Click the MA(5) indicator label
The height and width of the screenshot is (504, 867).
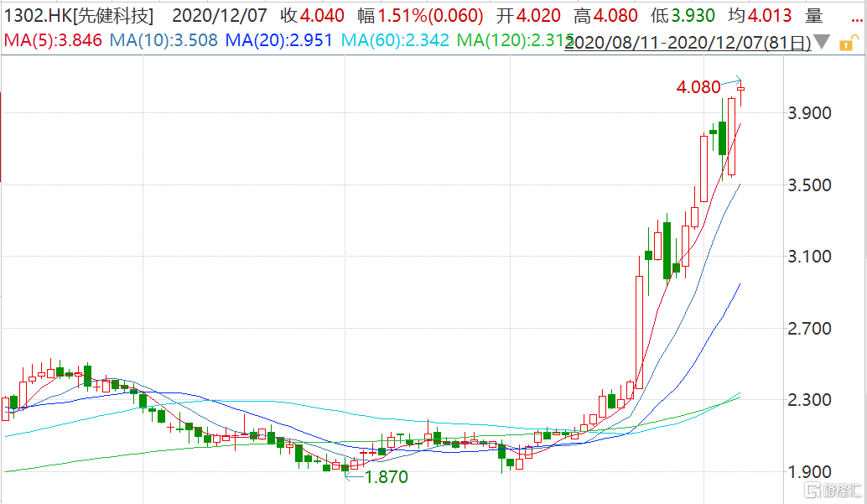52,40
